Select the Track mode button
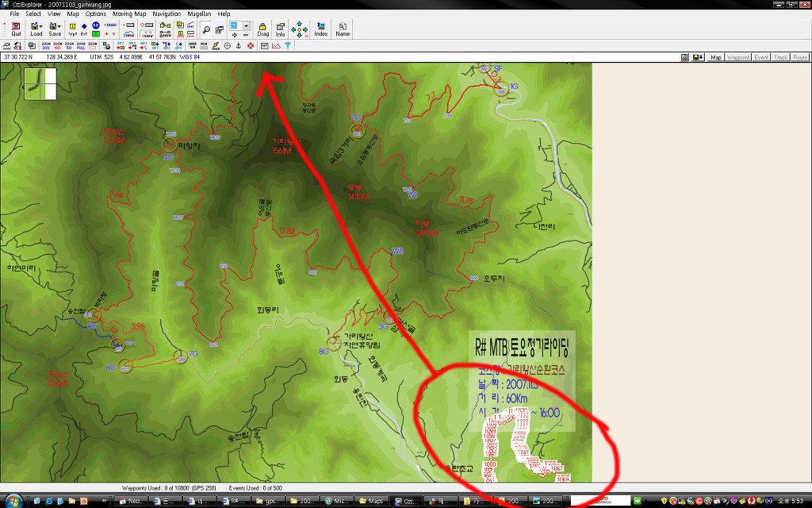Viewport: 812px width, 508px height. coord(780,57)
